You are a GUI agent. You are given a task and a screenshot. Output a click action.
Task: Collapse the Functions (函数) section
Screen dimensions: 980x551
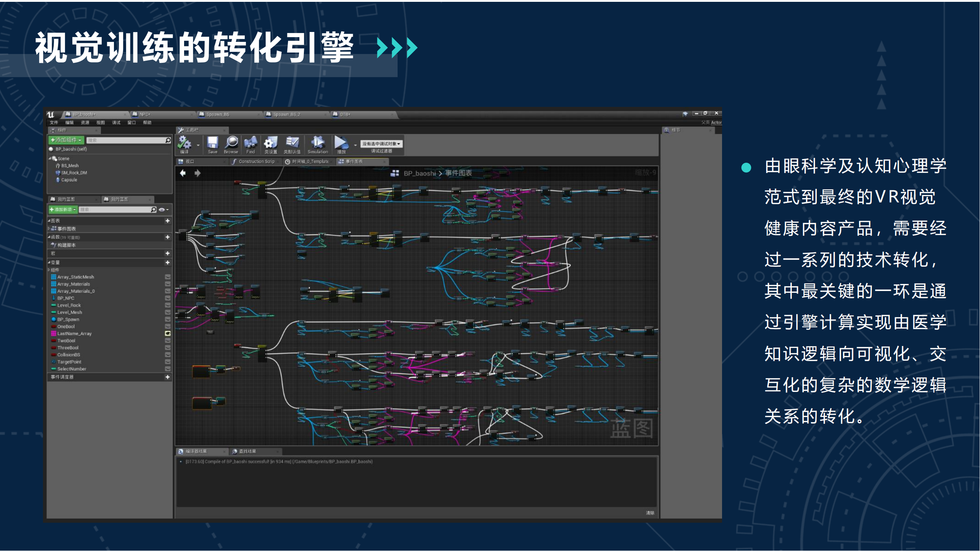pos(49,237)
